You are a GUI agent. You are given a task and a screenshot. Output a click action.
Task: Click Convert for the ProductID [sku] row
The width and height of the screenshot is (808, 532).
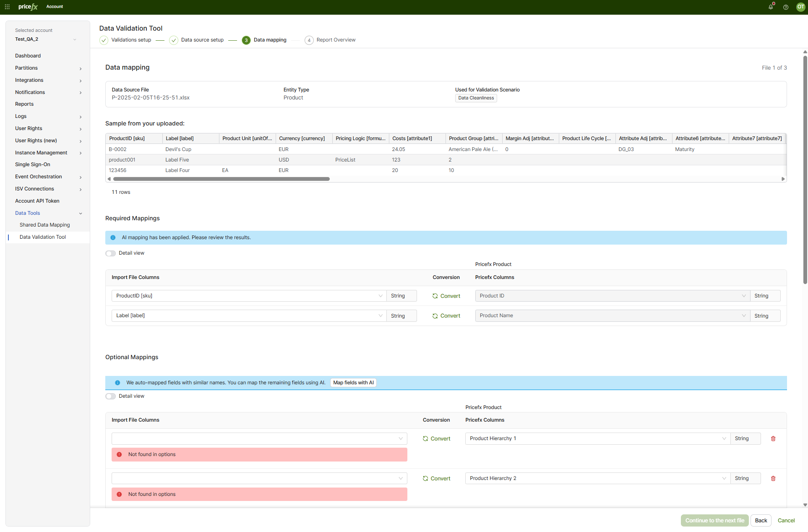tap(446, 296)
